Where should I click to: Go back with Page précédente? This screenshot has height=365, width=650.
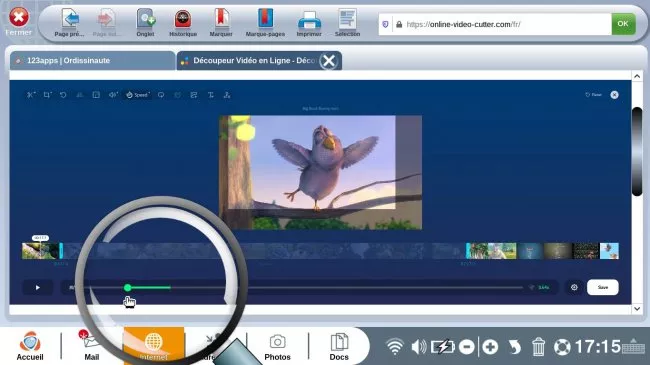click(70, 23)
